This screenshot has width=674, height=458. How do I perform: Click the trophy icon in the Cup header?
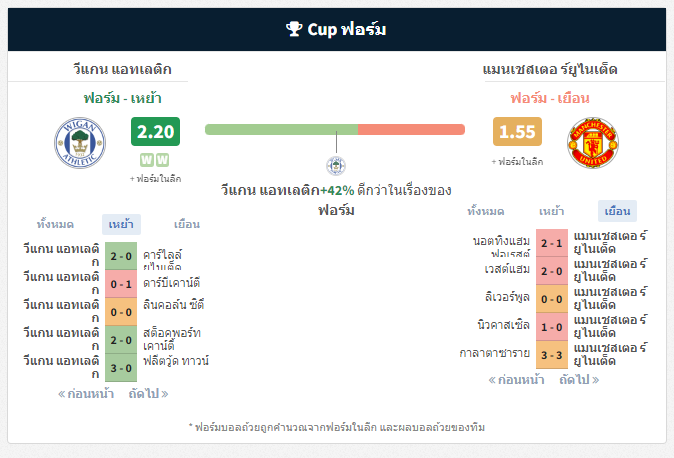pyautogui.click(x=294, y=29)
